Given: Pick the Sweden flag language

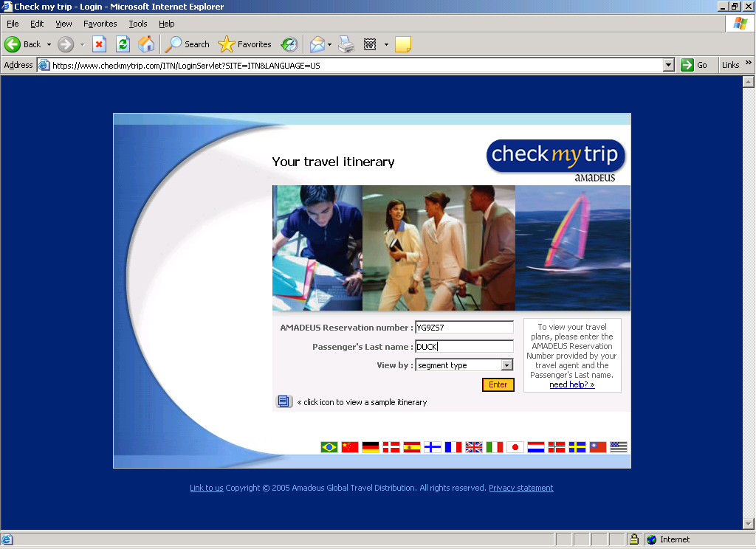Looking at the screenshot, I should pyautogui.click(x=577, y=447).
